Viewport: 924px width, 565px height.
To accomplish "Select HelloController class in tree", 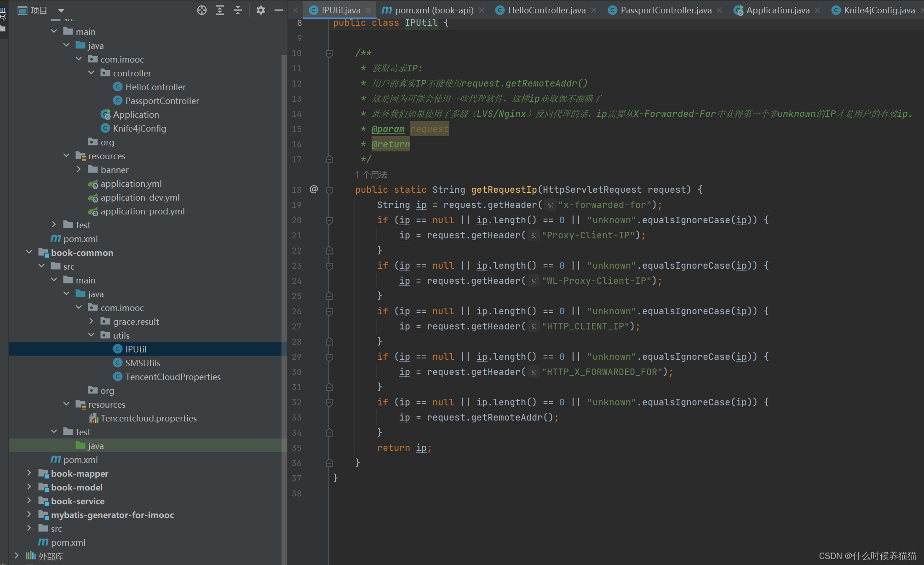I will (155, 87).
